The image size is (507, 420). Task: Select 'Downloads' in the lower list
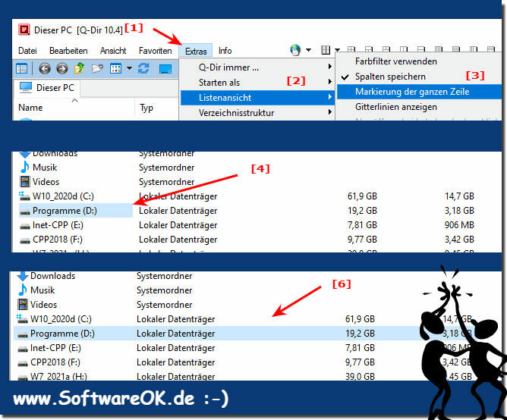[52, 276]
